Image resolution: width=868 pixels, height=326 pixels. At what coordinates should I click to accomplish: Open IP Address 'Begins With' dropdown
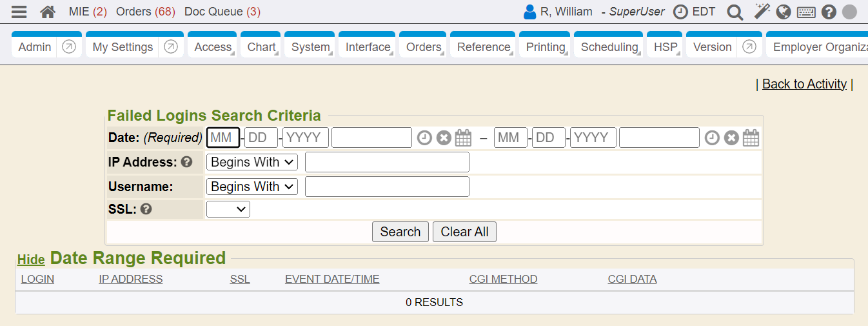pyautogui.click(x=252, y=162)
